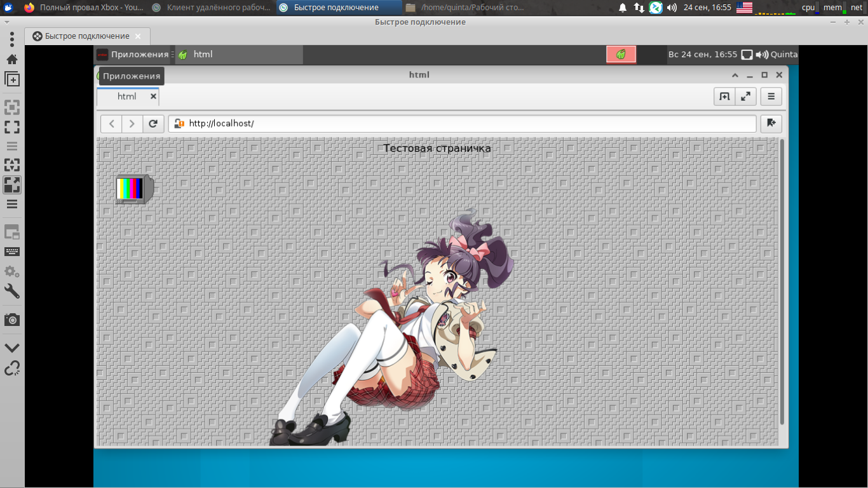Open the home icon in Remmina sidebar

tap(12, 59)
